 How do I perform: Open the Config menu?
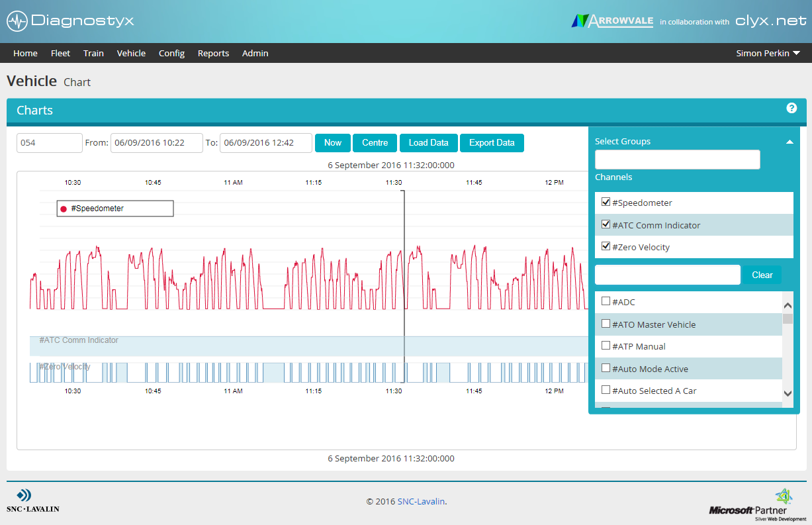pos(171,53)
